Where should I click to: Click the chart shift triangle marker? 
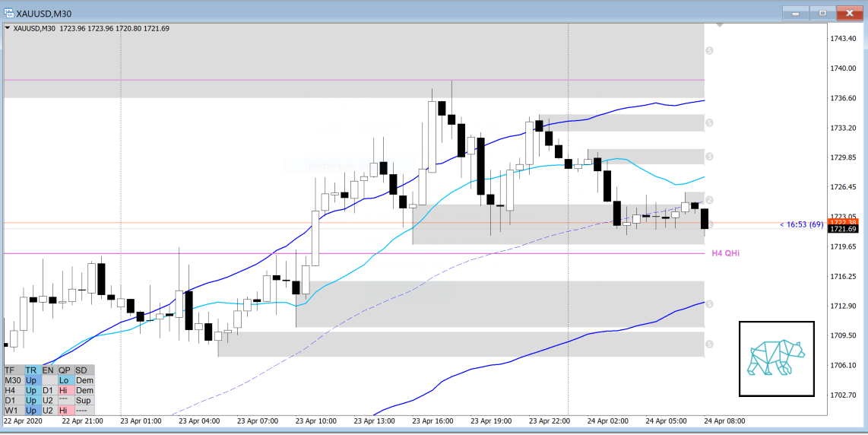pos(720,26)
